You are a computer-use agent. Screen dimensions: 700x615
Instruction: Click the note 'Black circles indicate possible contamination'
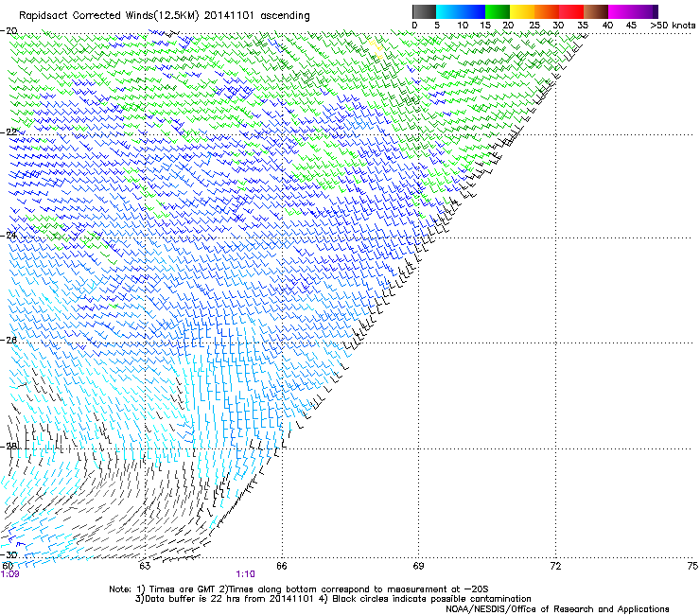click(x=431, y=599)
